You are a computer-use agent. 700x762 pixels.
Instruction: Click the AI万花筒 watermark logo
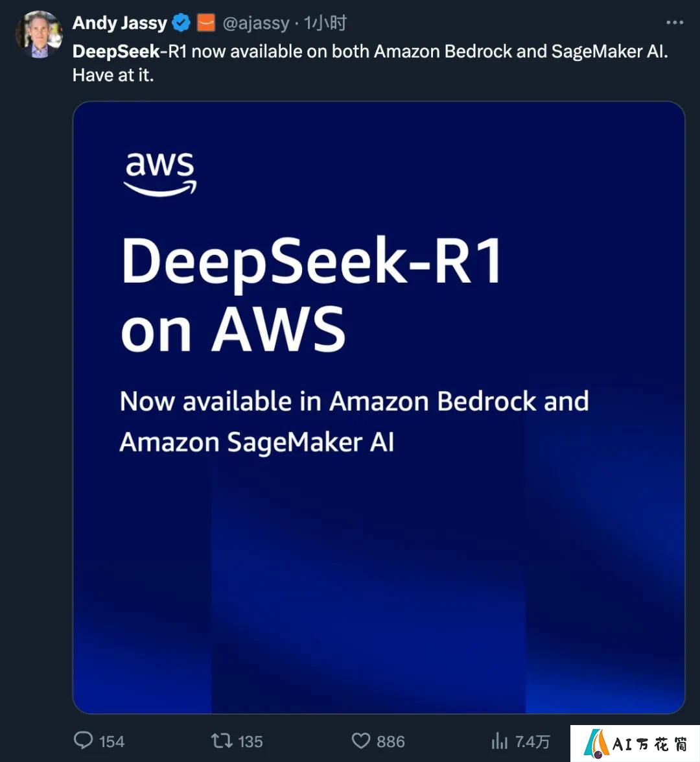(635, 744)
